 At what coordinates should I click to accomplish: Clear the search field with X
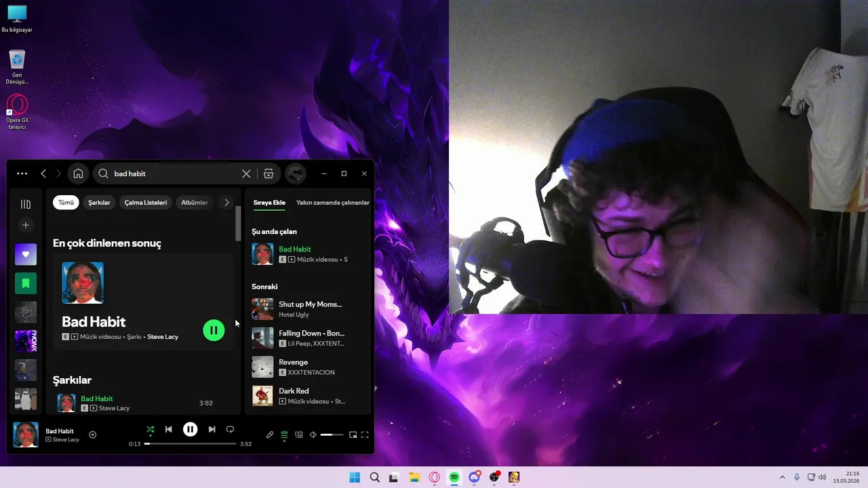tap(246, 174)
